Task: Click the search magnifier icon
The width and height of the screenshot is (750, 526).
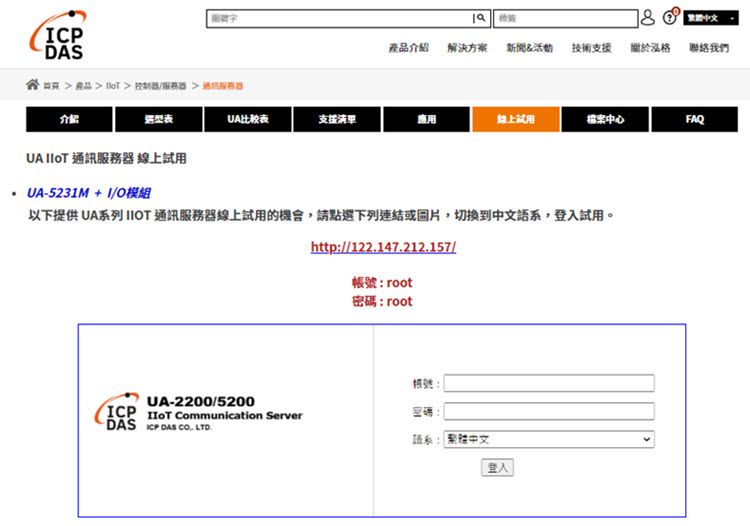Action: click(x=481, y=18)
